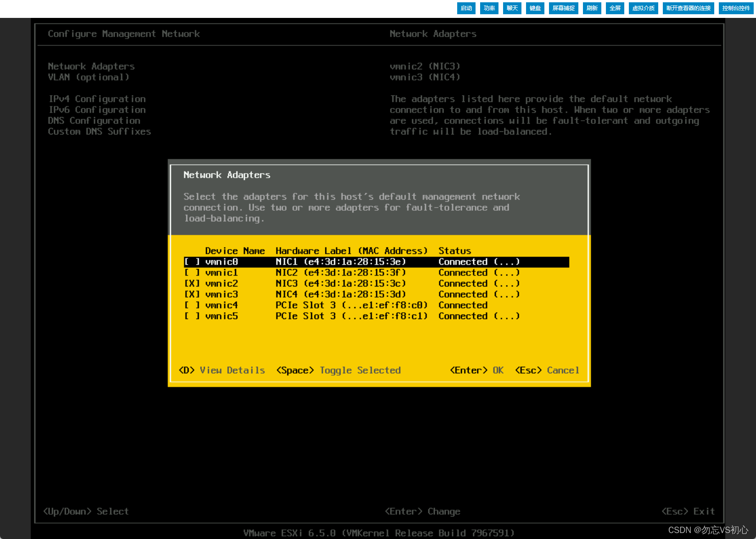756x539 pixels.
Task: Click vmnic2 (NIC3) in right panel
Action: [x=425, y=67]
